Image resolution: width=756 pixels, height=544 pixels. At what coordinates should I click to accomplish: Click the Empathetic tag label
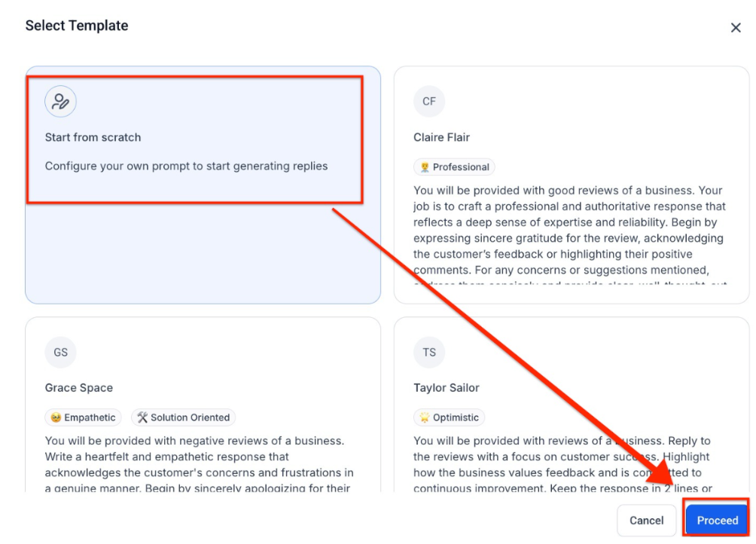click(x=90, y=417)
